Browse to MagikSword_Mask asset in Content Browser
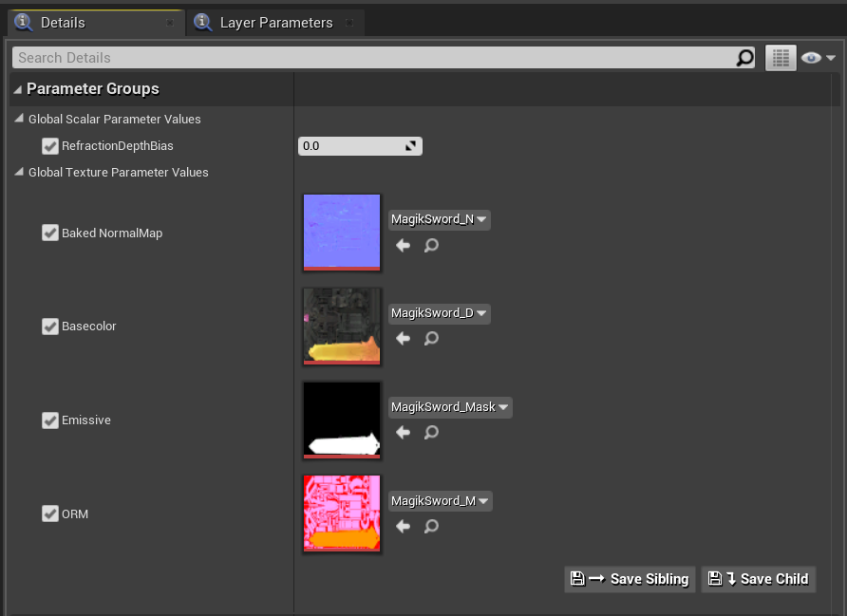Image resolution: width=847 pixels, height=616 pixels. pyautogui.click(x=431, y=433)
